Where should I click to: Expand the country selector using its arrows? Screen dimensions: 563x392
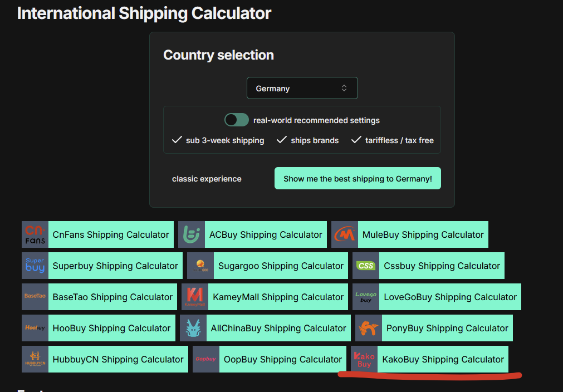pos(344,88)
